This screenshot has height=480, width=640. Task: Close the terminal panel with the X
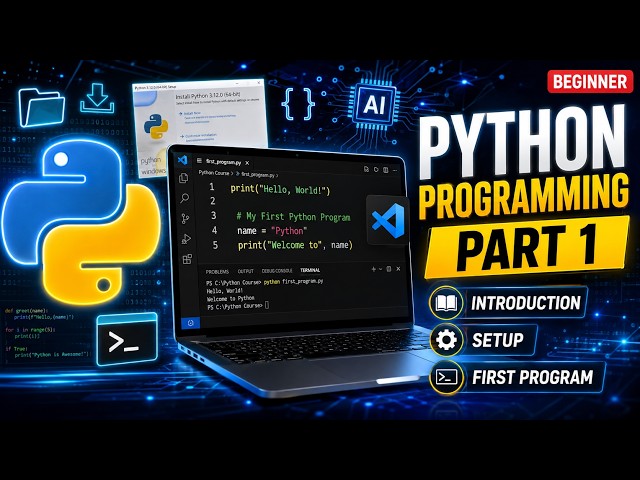tap(398, 269)
